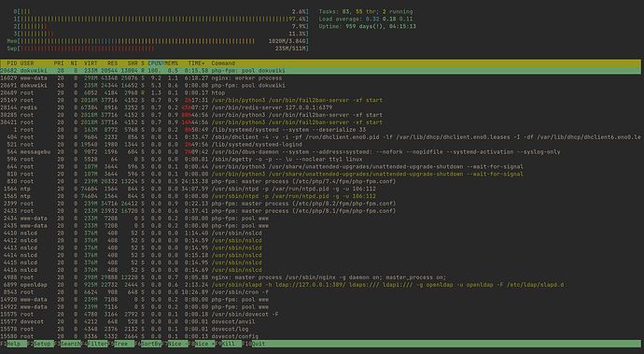Sort by the CPU% column header

pos(156,64)
